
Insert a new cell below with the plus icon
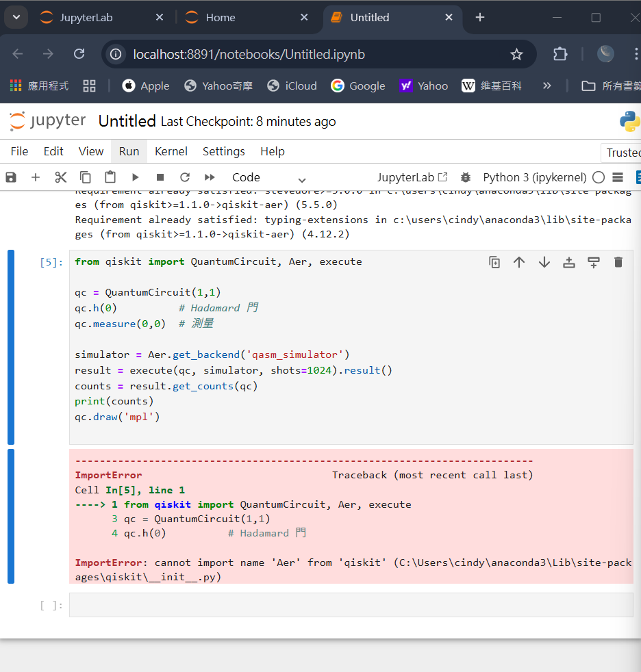[36, 177]
